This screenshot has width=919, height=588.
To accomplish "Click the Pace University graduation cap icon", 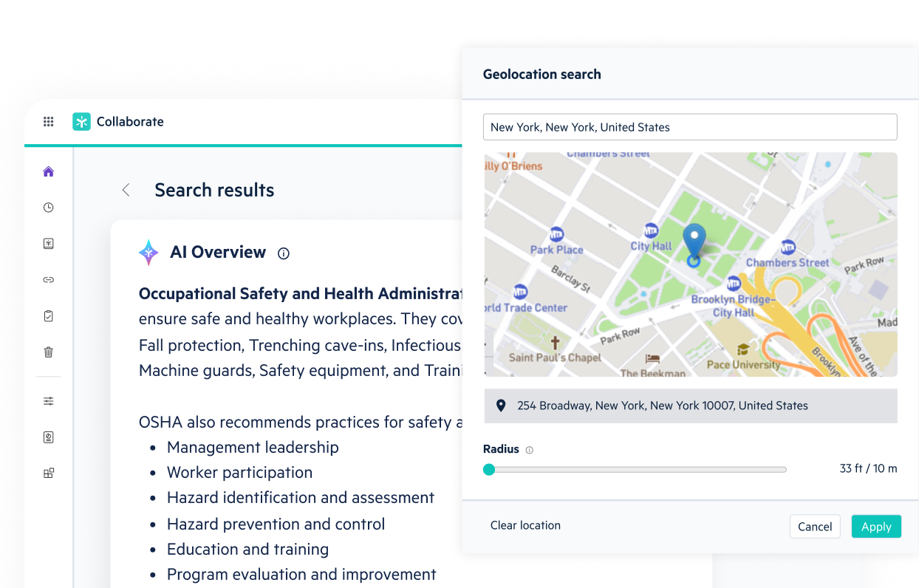I will pos(743,349).
